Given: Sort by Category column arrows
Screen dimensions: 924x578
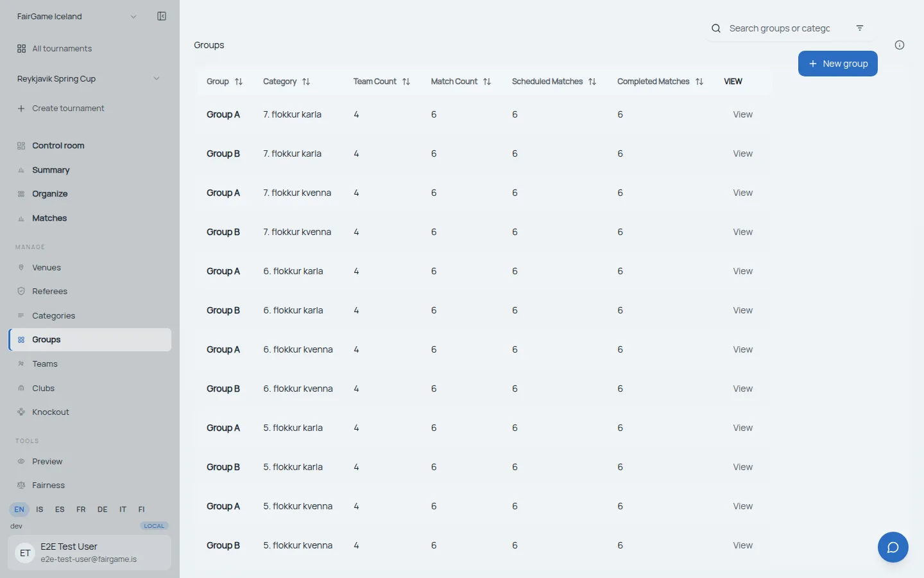Looking at the screenshot, I should [x=306, y=82].
